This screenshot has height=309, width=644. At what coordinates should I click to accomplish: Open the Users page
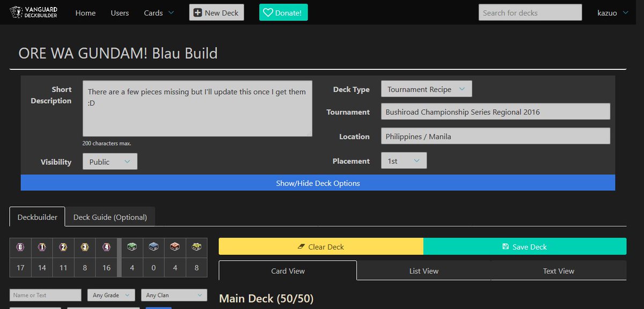pos(120,13)
